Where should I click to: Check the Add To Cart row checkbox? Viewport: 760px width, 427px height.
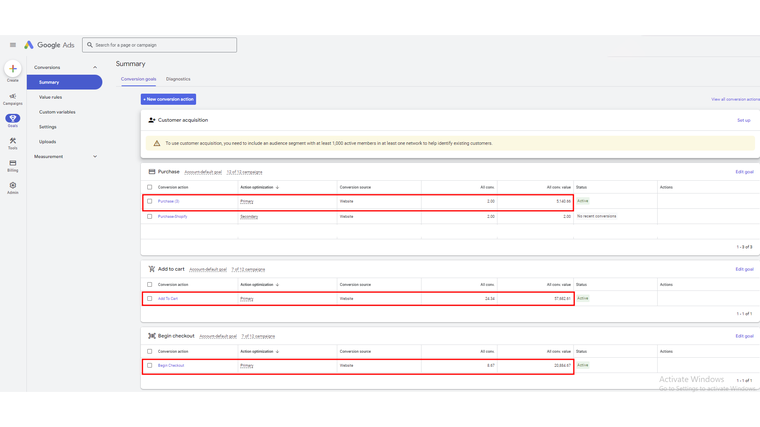click(150, 298)
